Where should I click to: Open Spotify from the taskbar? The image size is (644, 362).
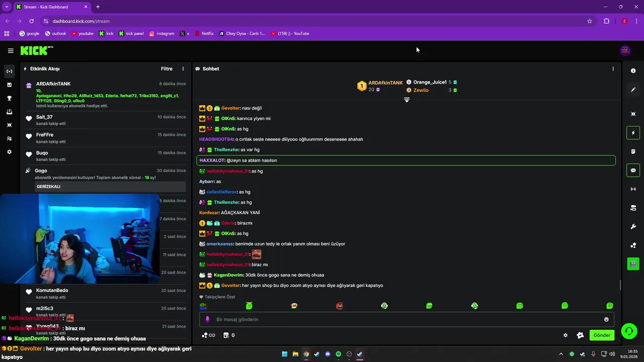click(x=338, y=354)
